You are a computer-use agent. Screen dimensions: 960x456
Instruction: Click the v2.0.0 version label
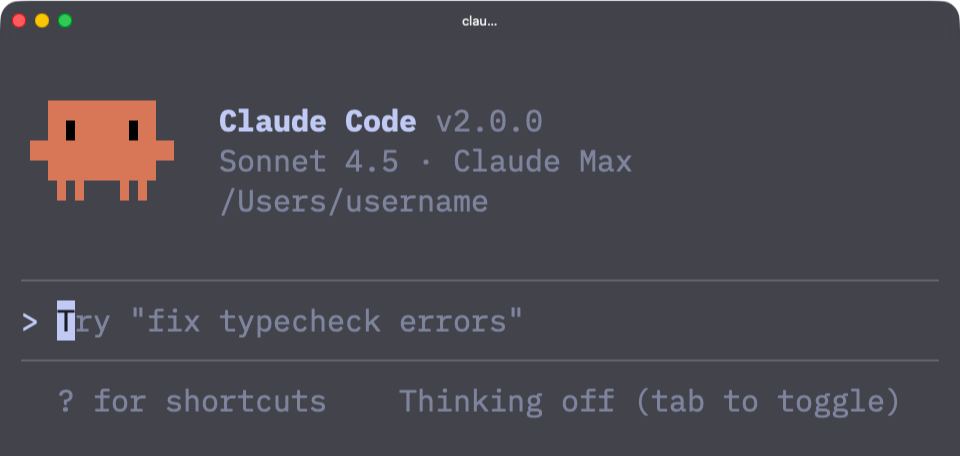pyautogui.click(x=489, y=122)
